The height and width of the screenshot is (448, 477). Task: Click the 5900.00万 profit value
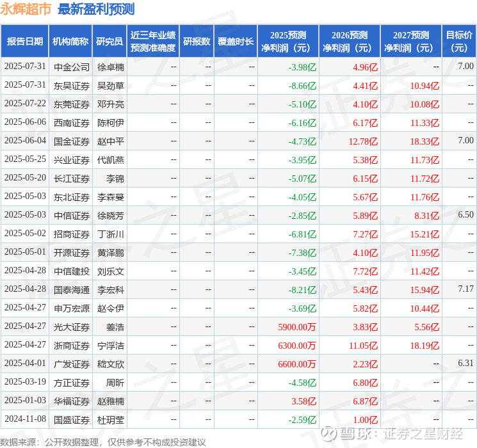pos(297,327)
